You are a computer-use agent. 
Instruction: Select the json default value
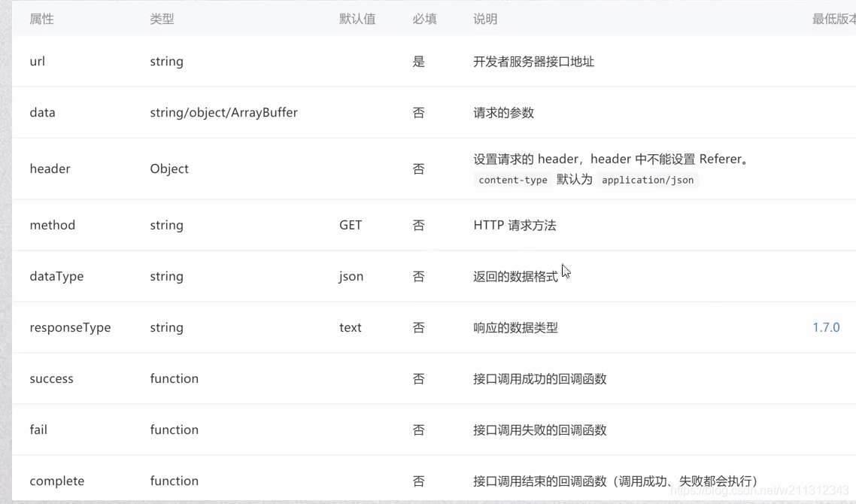(x=351, y=276)
